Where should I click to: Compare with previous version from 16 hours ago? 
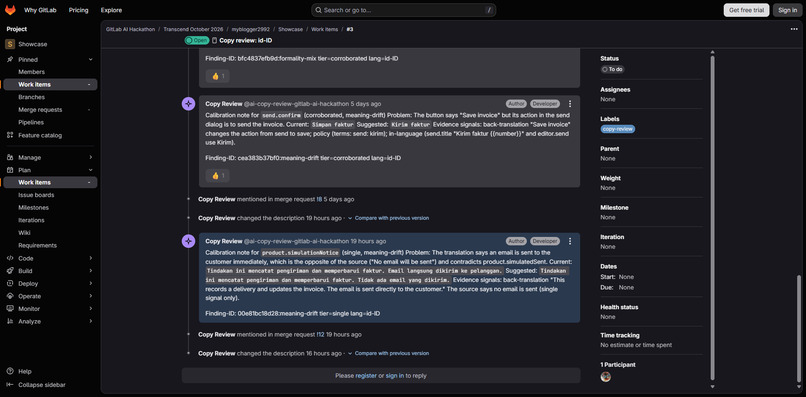click(x=392, y=353)
